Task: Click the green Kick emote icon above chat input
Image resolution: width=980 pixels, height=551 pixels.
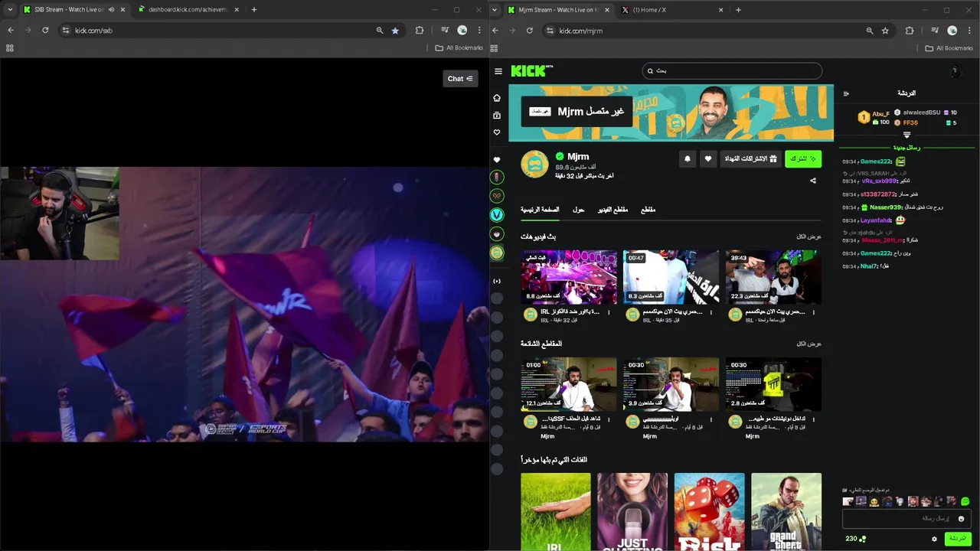Action: coord(965,502)
